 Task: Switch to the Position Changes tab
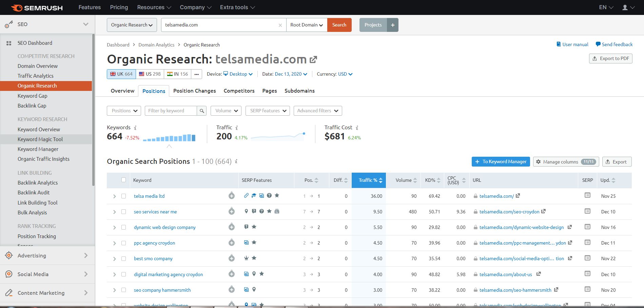click(x=195, y=91)
